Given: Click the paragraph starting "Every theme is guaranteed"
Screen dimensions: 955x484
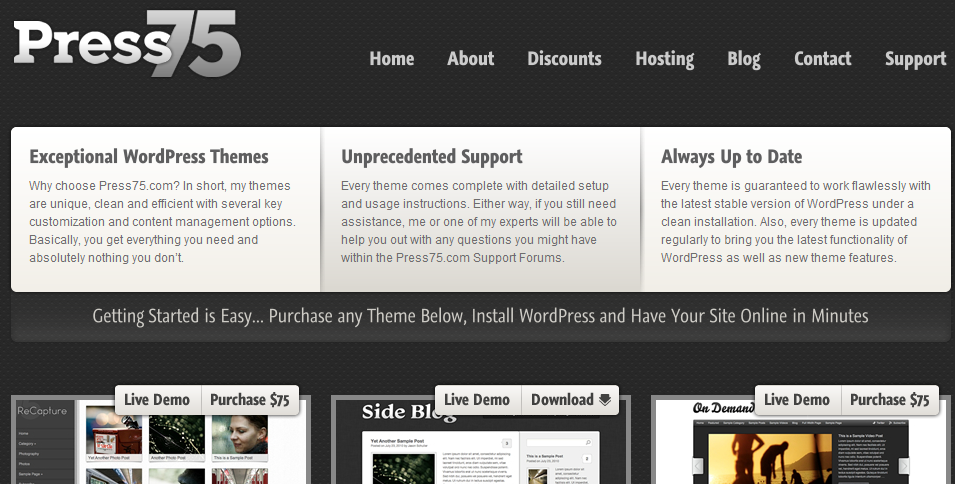Looking at the screenshot, I should click(x=796, y=222).
